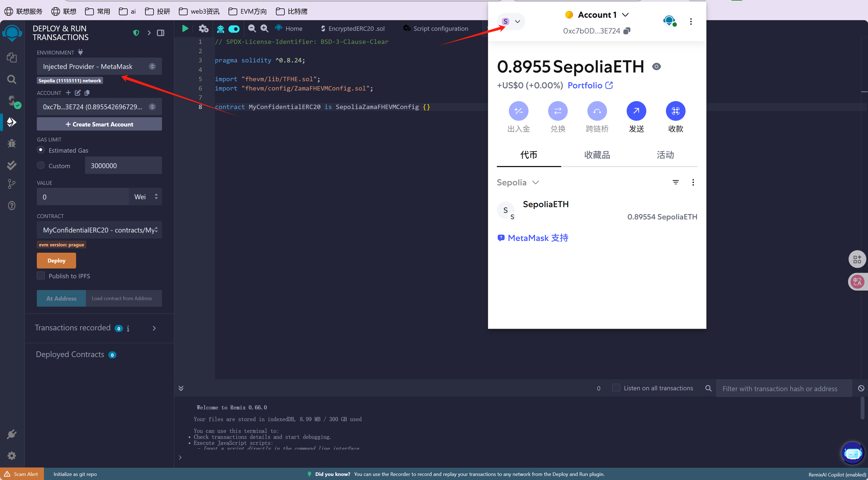Switch to the Home tab
The width and height of the screenshot is (868, 480).
289,29
